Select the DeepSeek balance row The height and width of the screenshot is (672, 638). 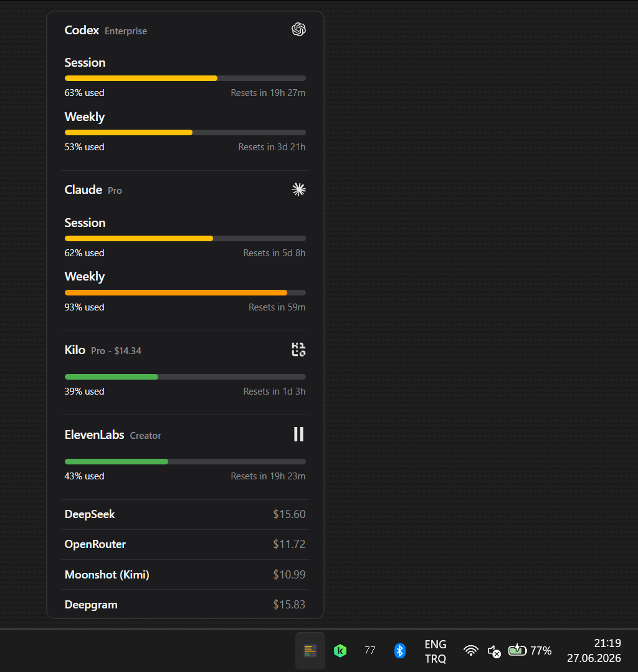(x=185, y=514)
